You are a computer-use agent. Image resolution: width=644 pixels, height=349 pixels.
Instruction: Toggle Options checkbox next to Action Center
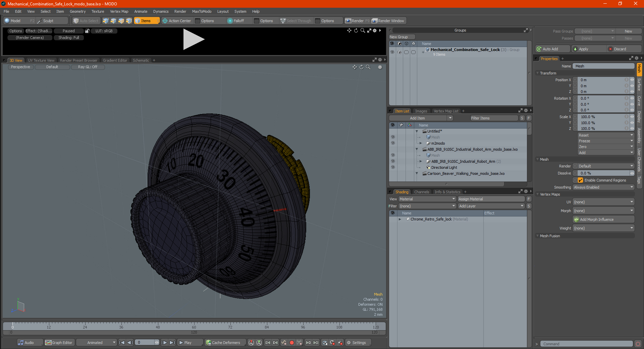click(x=198, y=21)
